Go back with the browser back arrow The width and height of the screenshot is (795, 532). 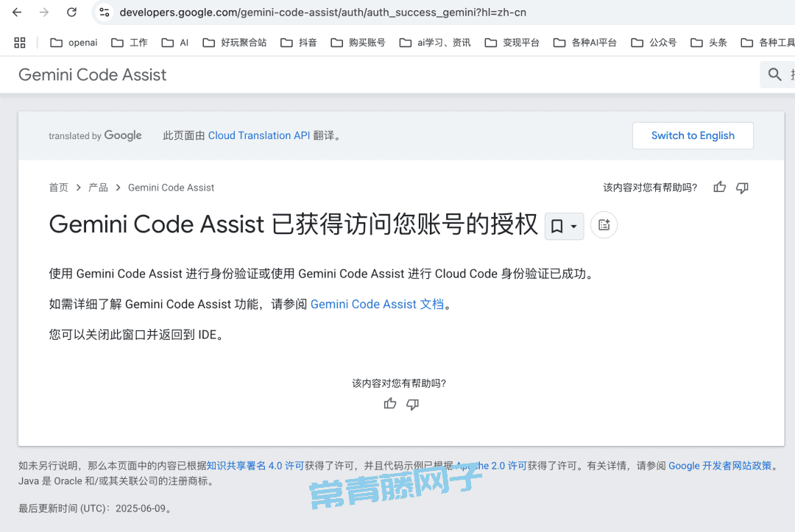click(17, 13)
